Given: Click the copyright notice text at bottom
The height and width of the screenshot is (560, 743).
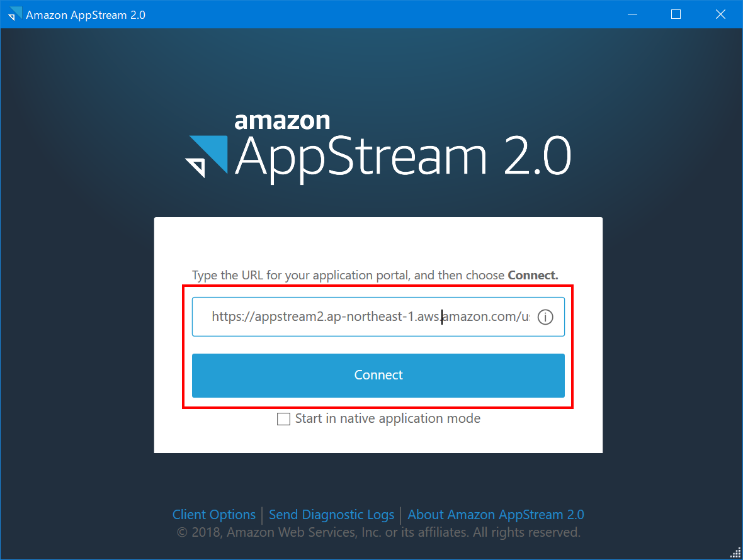Looking at the screenshot, I should pyautogui.click(x=378, y=532).
